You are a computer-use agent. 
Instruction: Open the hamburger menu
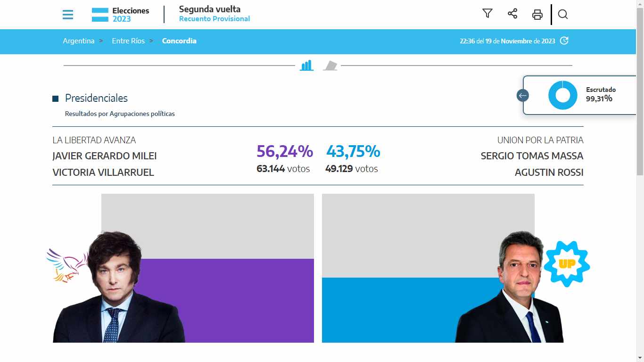[68, 15]
